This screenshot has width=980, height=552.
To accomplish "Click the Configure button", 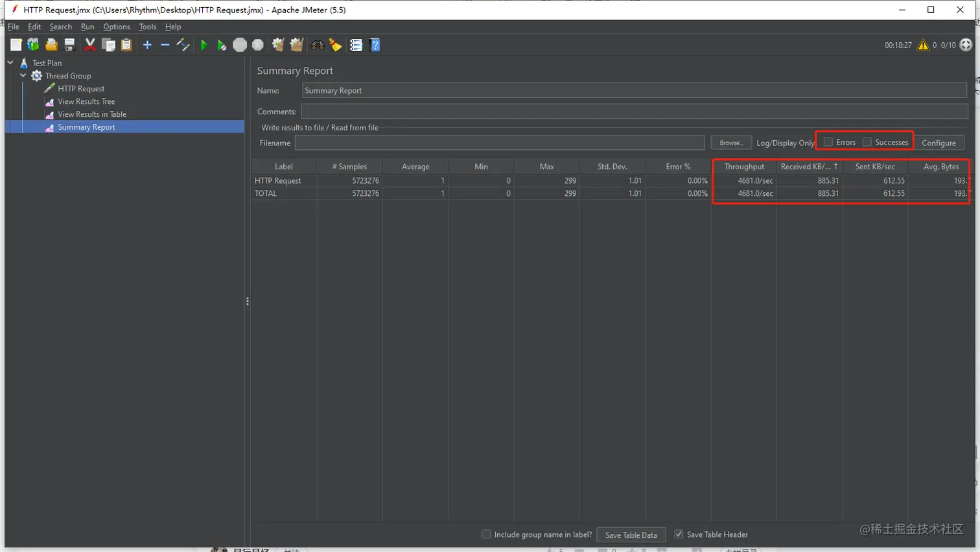I will (939, 143).
